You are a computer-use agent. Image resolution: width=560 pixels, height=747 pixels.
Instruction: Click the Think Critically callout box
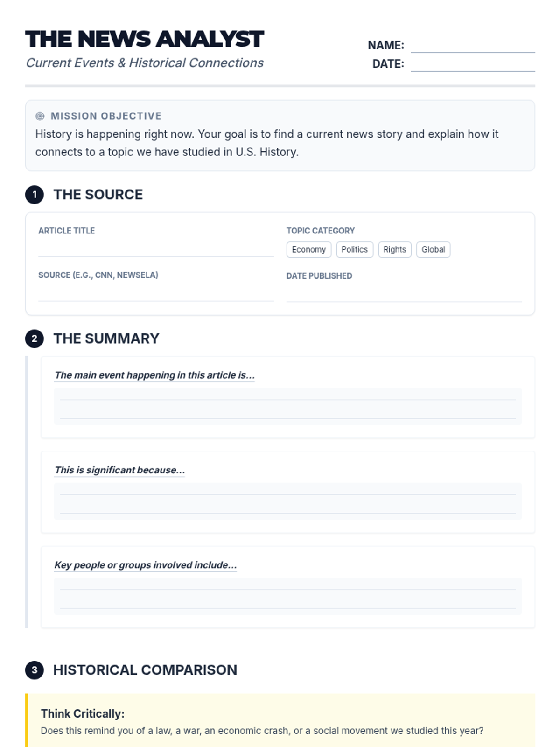click(x=280, y=721)
